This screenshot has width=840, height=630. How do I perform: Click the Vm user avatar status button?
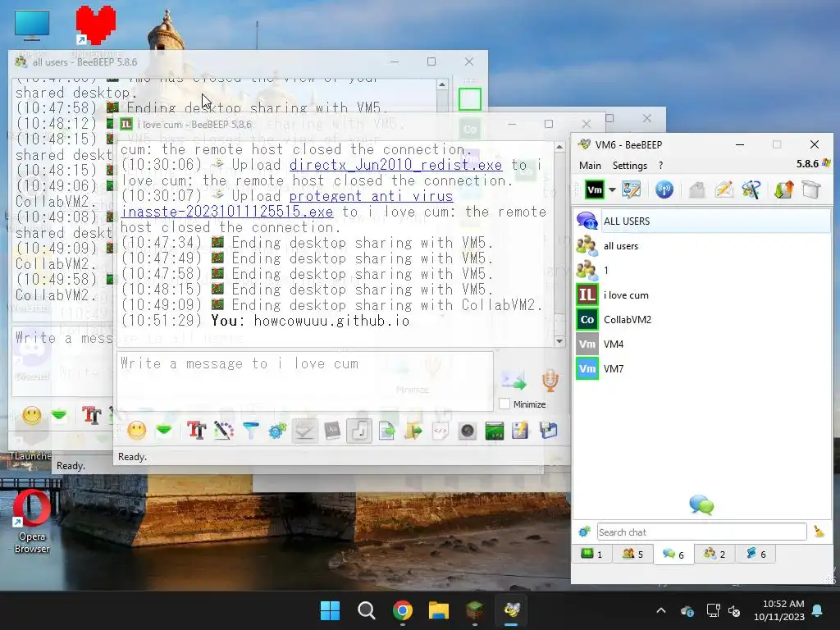594,189
